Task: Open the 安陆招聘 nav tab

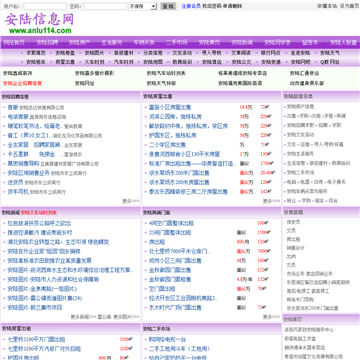Action: pyautogui.click(x=47, y=42)
